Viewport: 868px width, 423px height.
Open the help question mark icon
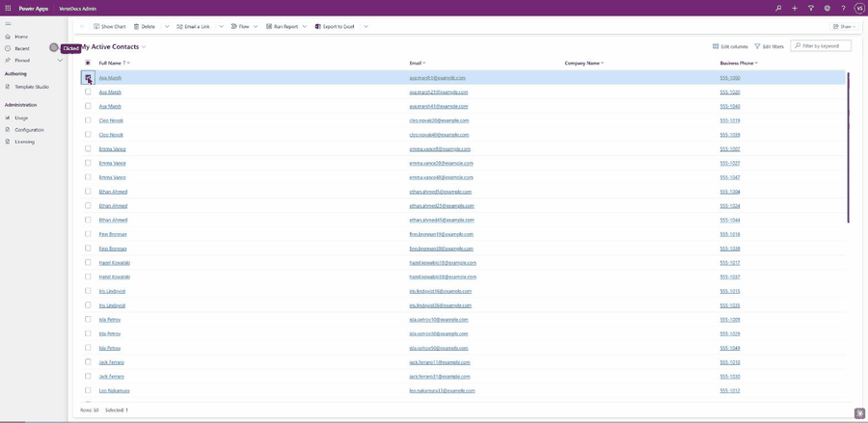843,9
